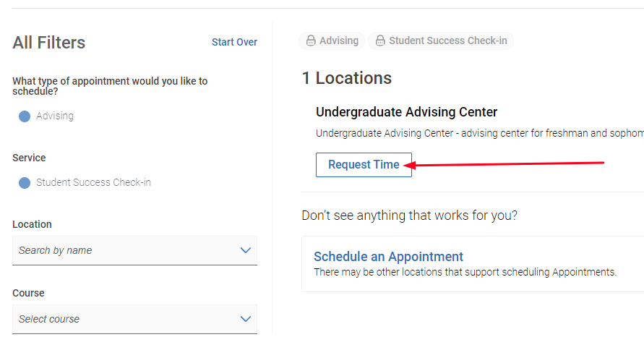Image resolution: width=644 pixels, height=358 pixels.
Task: Select the Student Success Check-in service radio button
Action: (x=25, y=183)
